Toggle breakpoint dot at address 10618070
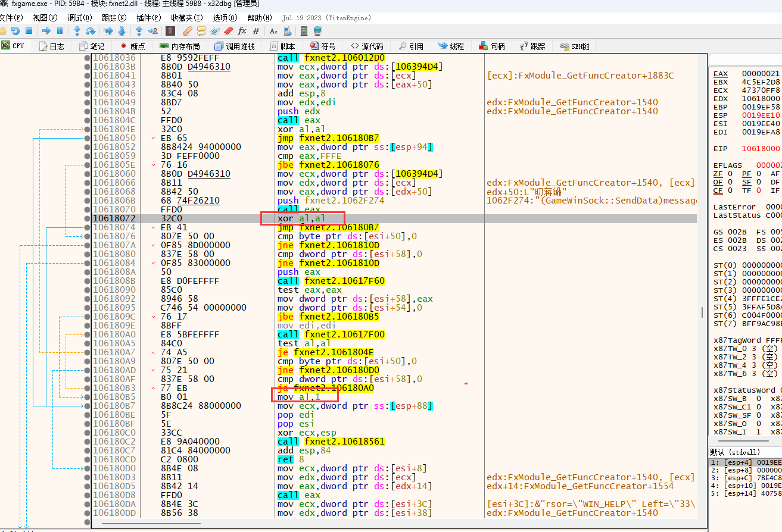 pyautogui.click(x=87, y=209)
